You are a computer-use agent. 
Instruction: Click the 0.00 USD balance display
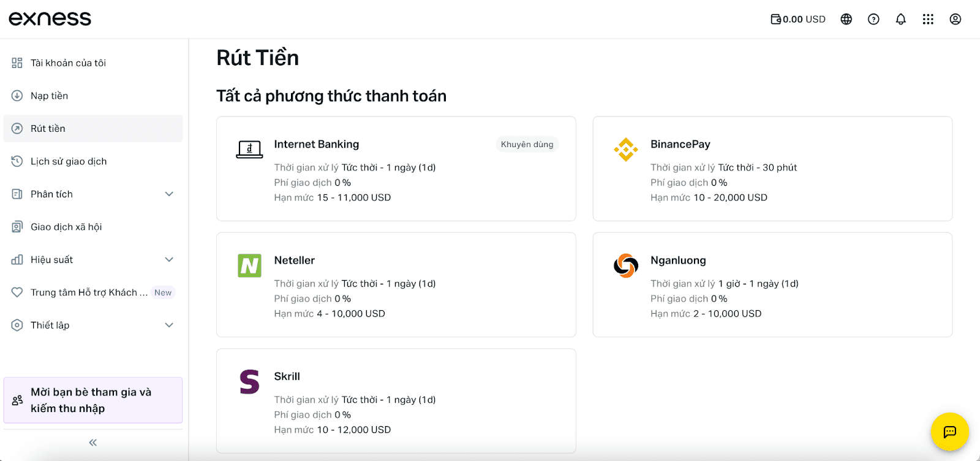coord(797,19)
